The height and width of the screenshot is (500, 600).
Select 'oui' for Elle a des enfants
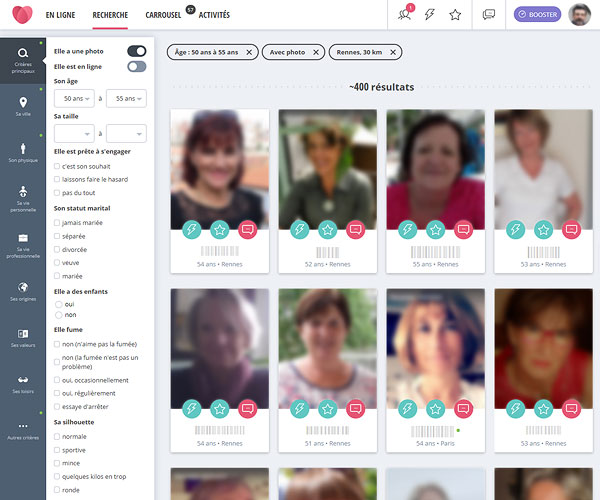pos(59,304)
